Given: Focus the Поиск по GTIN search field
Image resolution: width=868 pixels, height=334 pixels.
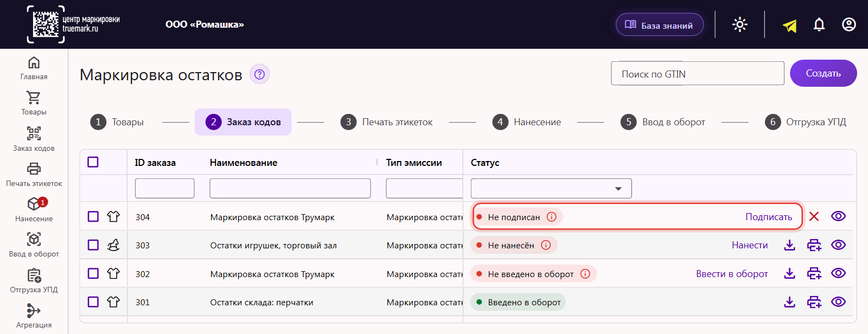Looking at the screenshot, I should point(698,73).
